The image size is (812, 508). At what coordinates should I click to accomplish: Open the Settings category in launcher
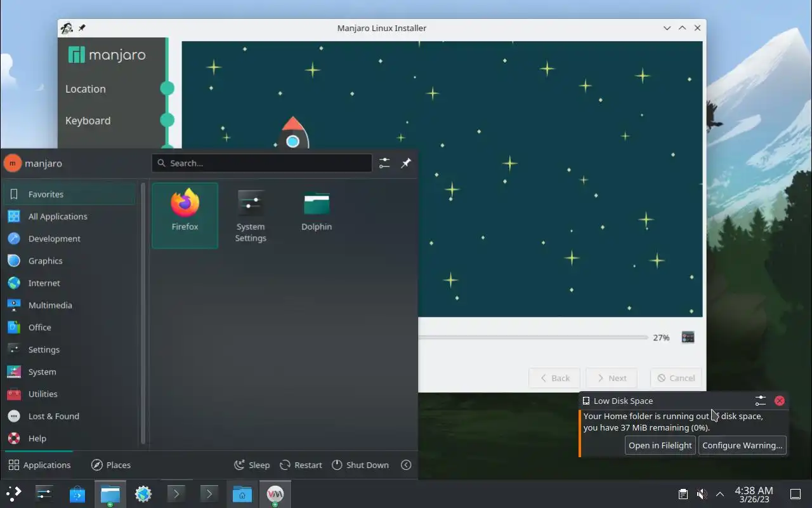tap(70, 350)
